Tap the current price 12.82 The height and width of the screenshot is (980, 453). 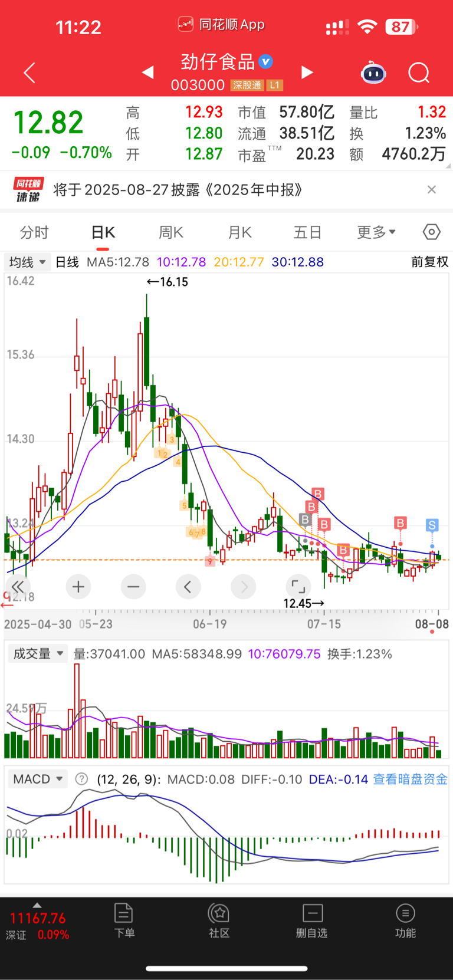[48, 123]
